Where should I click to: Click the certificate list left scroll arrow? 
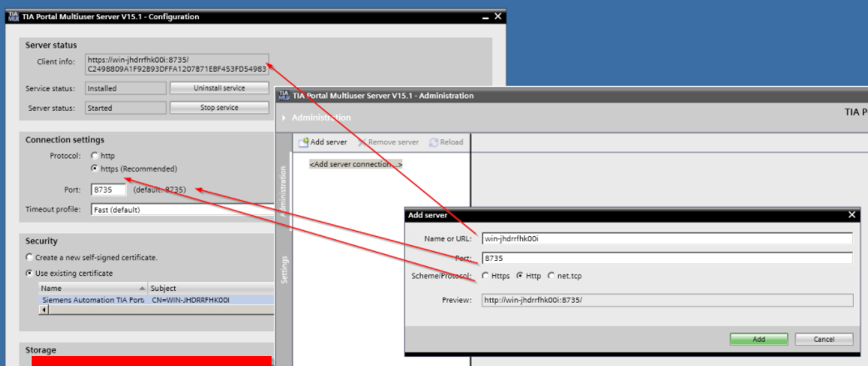pos(43,310)
